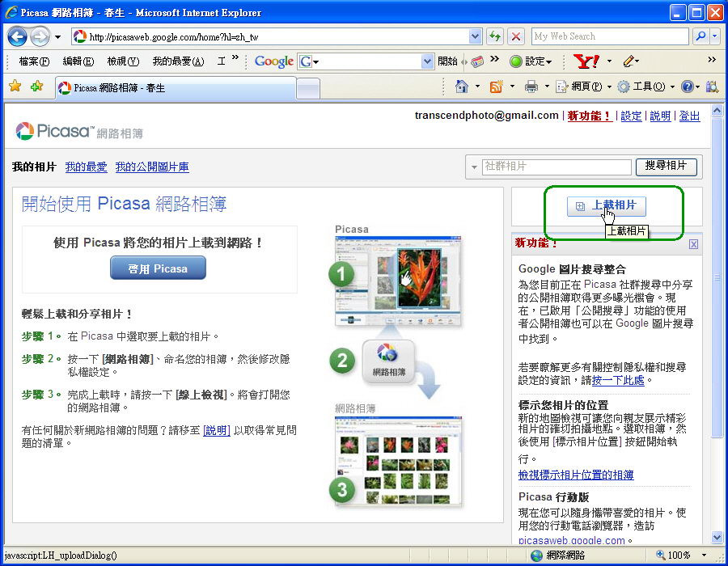Click the page scrollbar up arrow
Viewport: 728px width, 566px height.
(x=717, y=111)
